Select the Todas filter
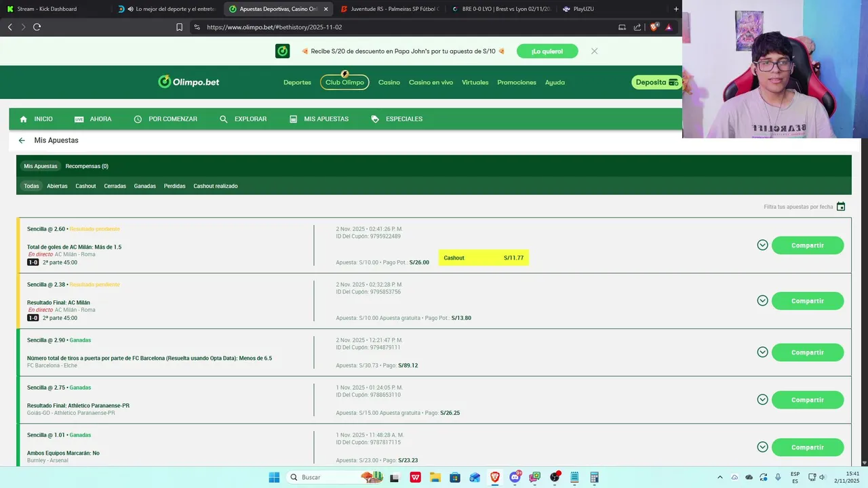 31,186
